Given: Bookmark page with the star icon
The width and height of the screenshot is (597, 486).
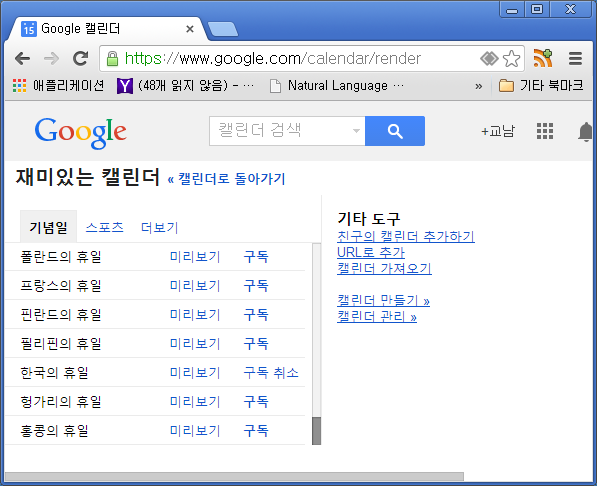Looking at the screenshot, I should (x=511, y=59).
